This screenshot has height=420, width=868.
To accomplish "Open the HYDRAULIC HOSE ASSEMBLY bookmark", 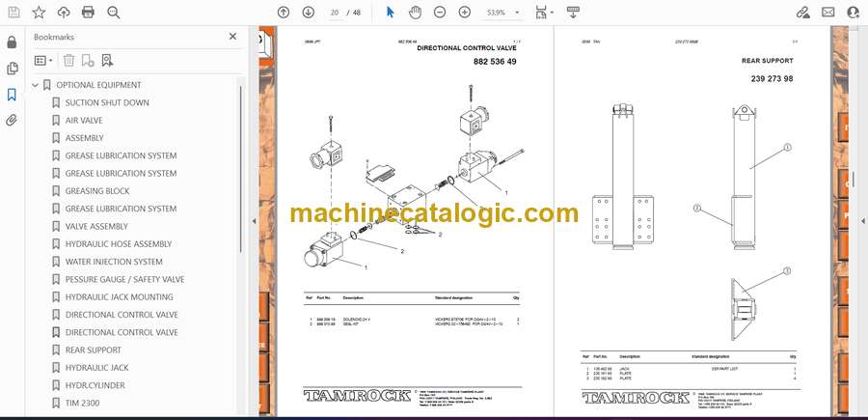I will point(119,244).
